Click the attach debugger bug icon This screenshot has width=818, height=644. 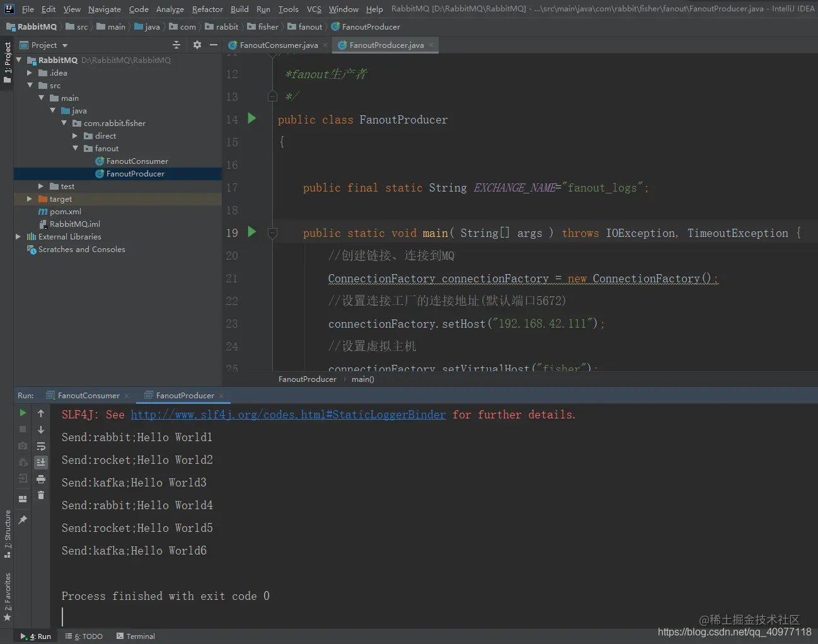(23, 462)
